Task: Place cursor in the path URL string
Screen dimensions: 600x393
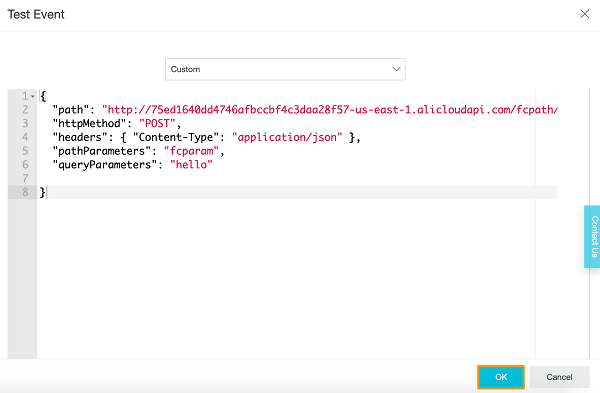Action: (329, 110)
